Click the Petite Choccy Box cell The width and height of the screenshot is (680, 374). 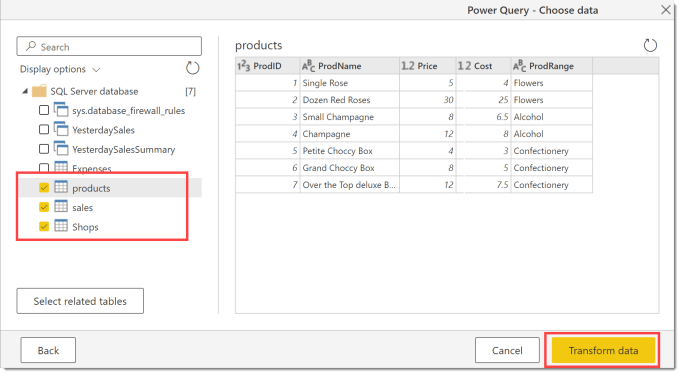point(350,151)
